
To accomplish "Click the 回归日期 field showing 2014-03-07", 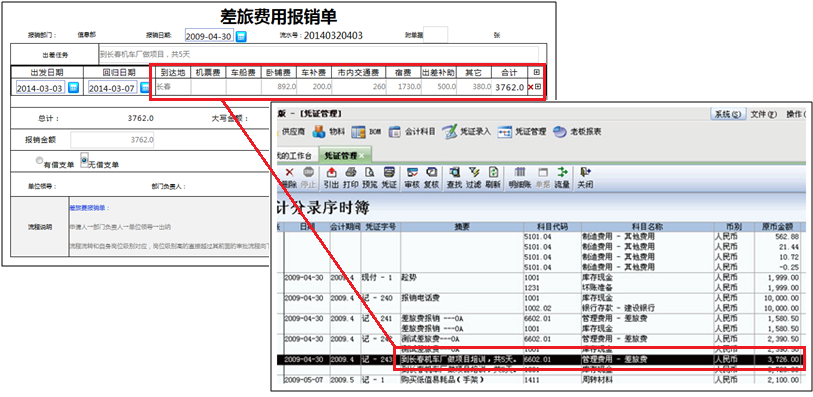I will pos(113,88).
